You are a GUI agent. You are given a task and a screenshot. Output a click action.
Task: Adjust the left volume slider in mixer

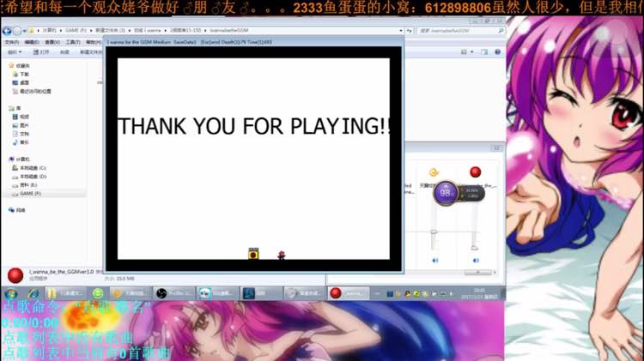point(434,232)
